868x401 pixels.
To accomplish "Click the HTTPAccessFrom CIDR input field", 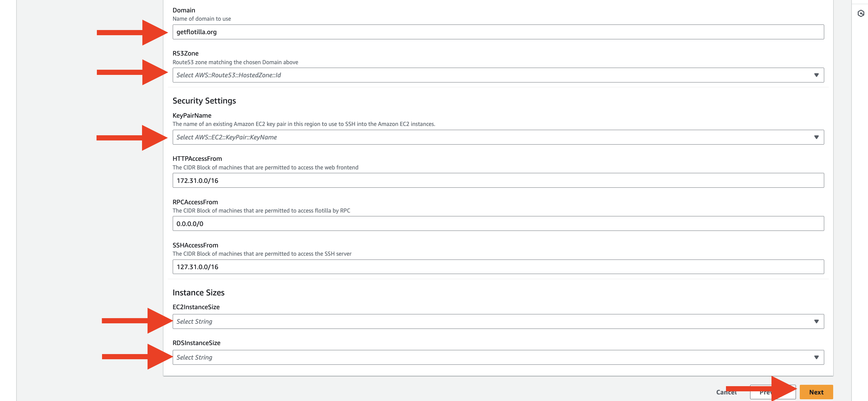I will [x=498, y=180].
